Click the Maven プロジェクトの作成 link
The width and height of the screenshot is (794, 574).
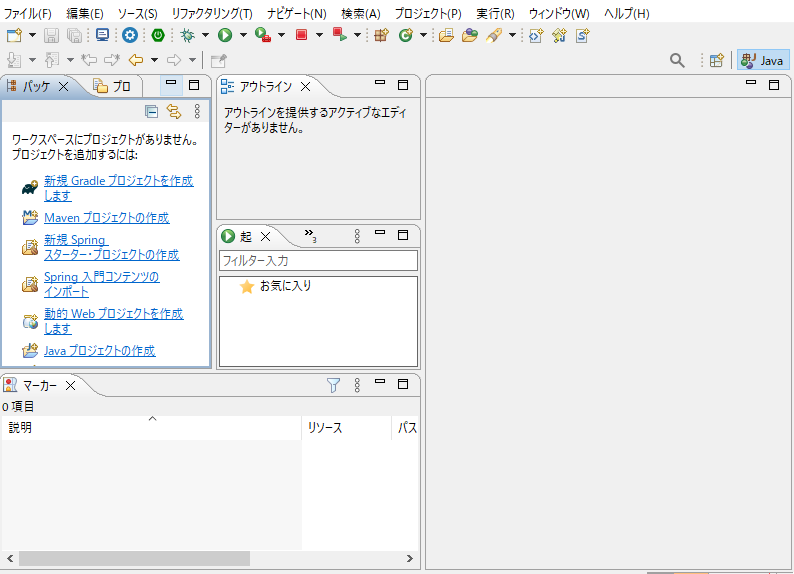coord(106,217)
